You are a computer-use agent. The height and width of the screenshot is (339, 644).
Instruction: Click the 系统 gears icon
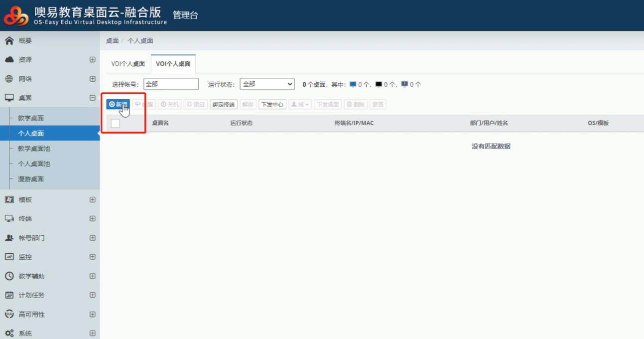pyautogui.click(x=9, y=333)
